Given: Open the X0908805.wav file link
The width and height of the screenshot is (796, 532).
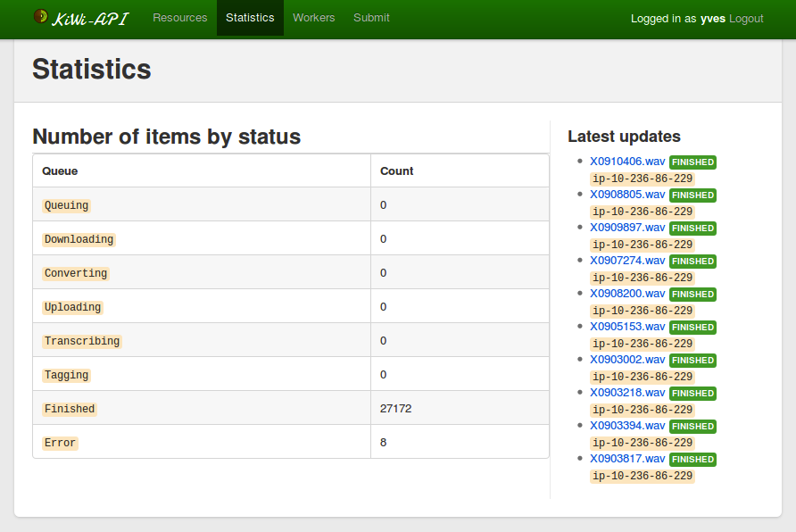Looking at the screenshot, I should (626, 195).
